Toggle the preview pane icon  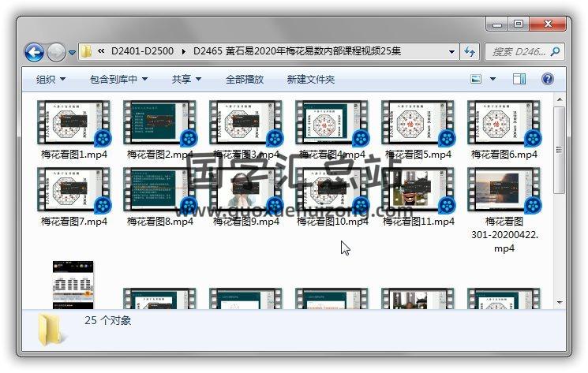(519, 79)
